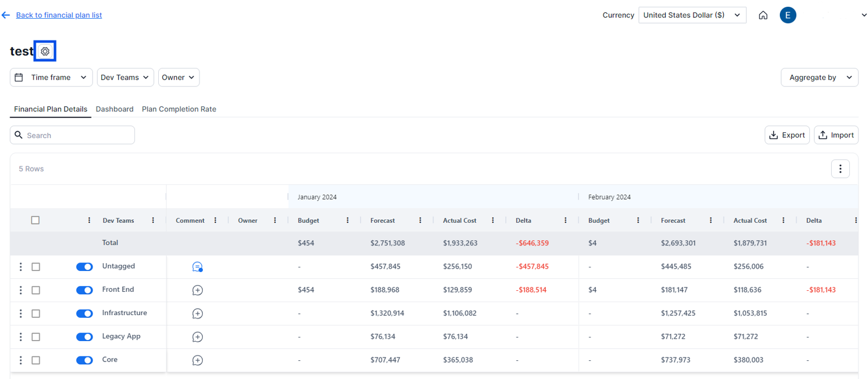The width and height of the screenshot is (868, 379).
Task: Click the Untagged January forecast $457,845
Action: 385,266
